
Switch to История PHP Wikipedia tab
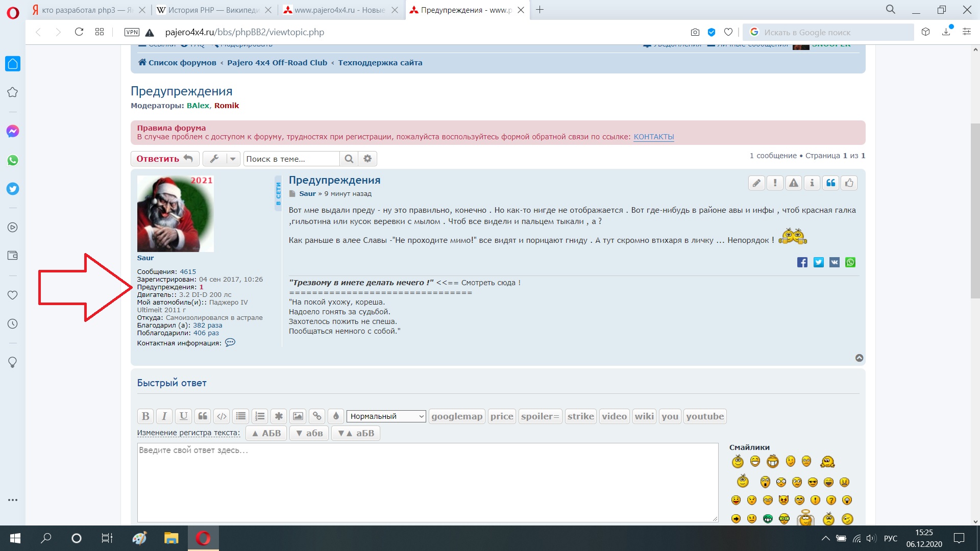[x=214, y=10]
